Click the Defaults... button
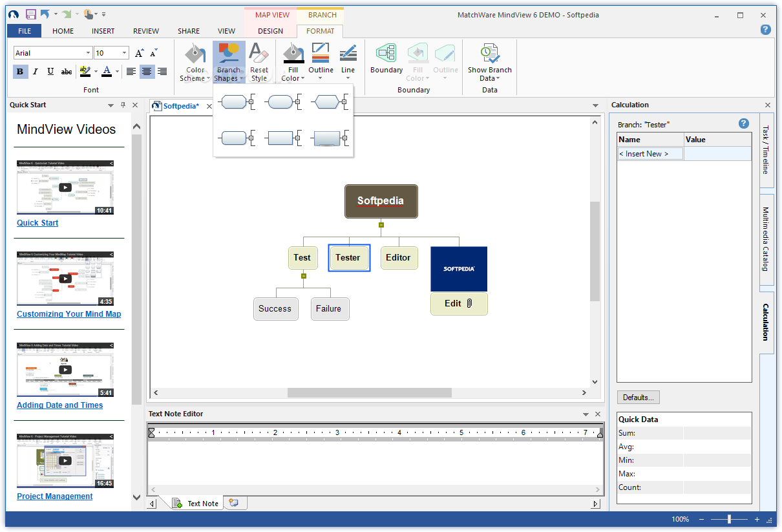This screenshot has width=782, height=532. pos(639,398)
